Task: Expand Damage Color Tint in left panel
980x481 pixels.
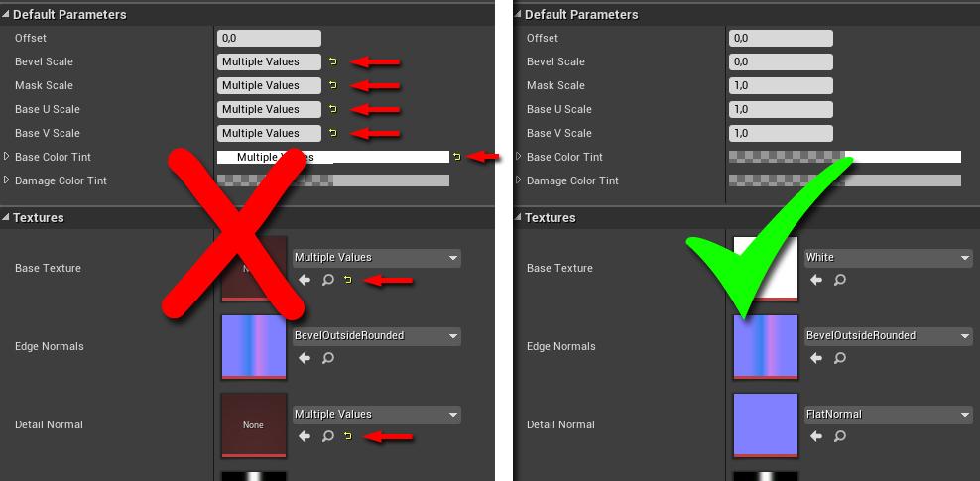Action: pyautogui.click(x=7, y=180)
